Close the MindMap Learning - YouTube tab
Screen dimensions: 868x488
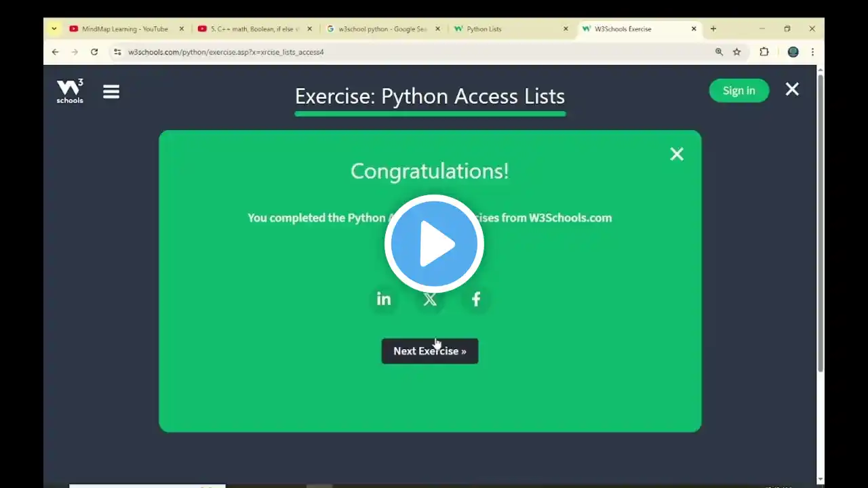coord(181,28)
